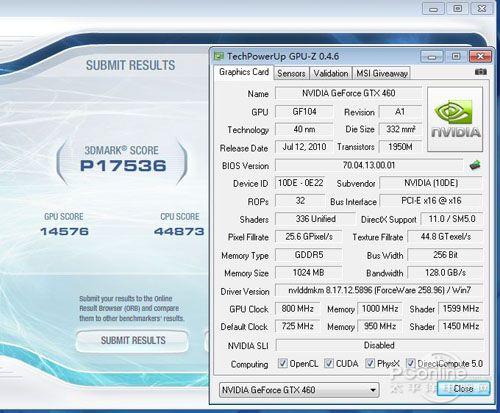500x413 pixels.
Task: Click the Name field NVIDIA GeForce GTX 460
Action: pos(348,93)
